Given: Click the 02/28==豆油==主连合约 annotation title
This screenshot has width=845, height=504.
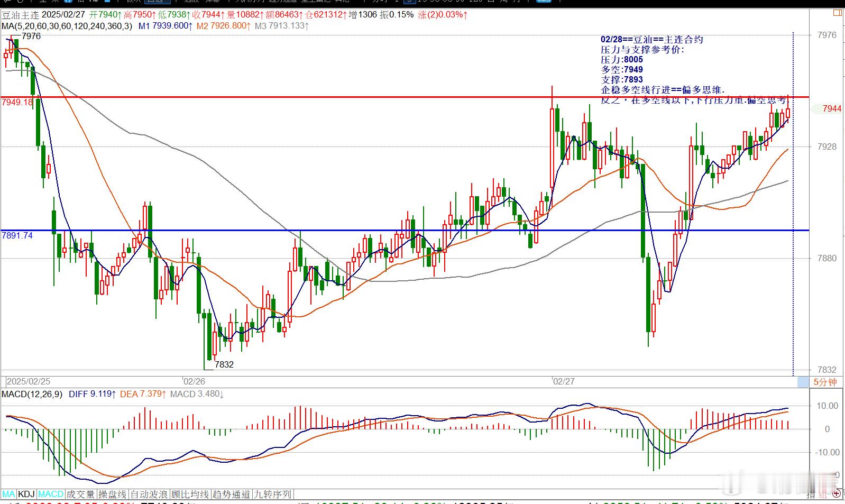Looking at the screenshot, I should 652,40.
